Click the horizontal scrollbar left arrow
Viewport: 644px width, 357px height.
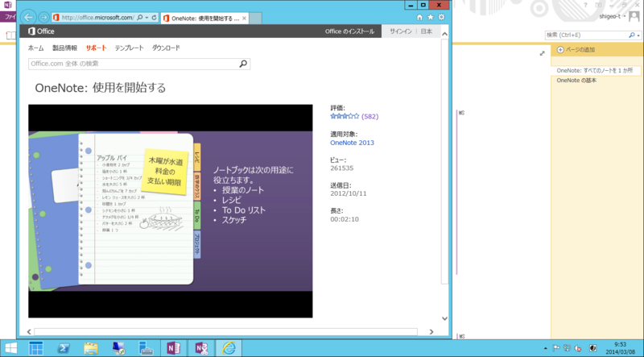[29, 332]
